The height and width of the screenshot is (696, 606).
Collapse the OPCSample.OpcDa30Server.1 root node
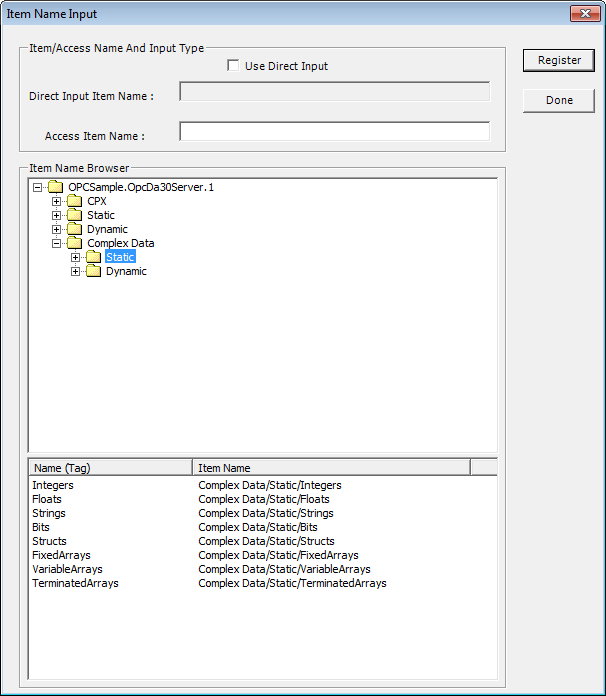coord(37,187)
